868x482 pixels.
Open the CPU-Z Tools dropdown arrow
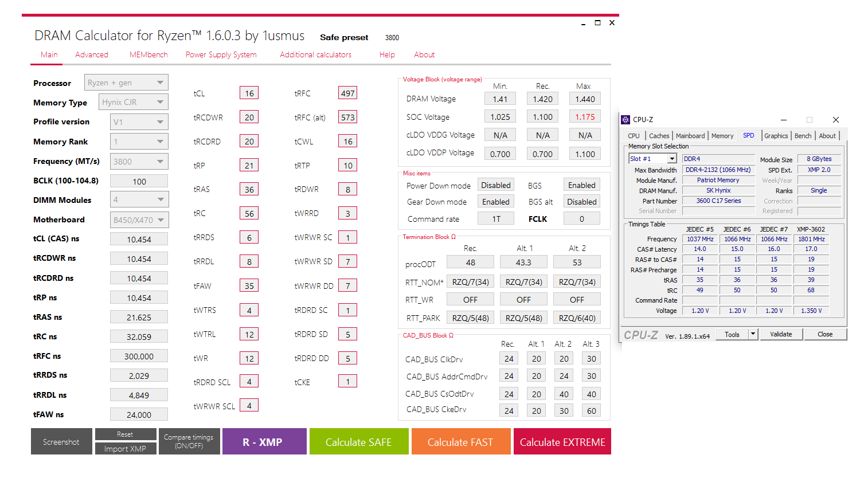pos(753,334)
